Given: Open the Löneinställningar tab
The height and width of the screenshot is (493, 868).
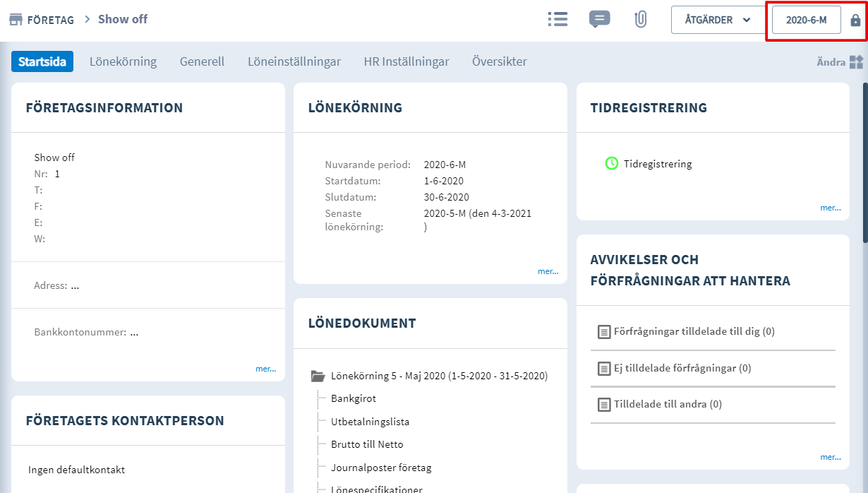Looking at the screenshot, I should point(294,61).
